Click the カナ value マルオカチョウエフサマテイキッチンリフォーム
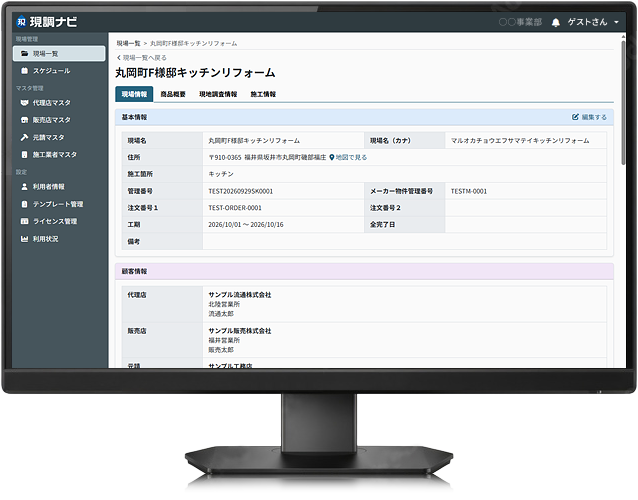Image resolution: width=638 pixels, height=500 pixels. (520, 141)
